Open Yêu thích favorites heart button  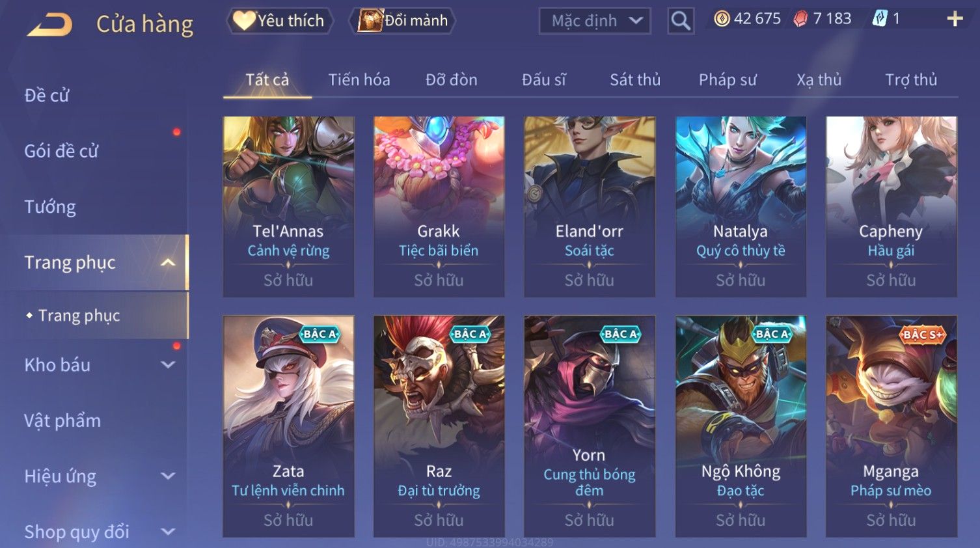pyautogui.click(x=280, y=21)
